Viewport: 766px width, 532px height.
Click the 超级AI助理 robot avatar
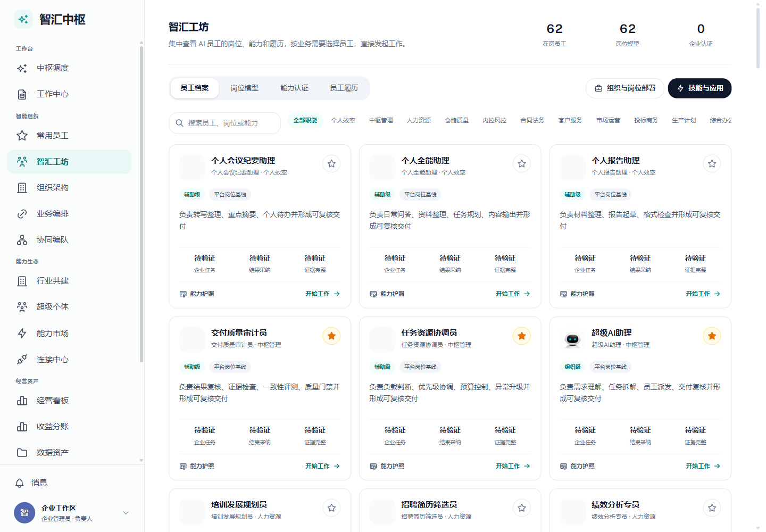pos(572,340)
